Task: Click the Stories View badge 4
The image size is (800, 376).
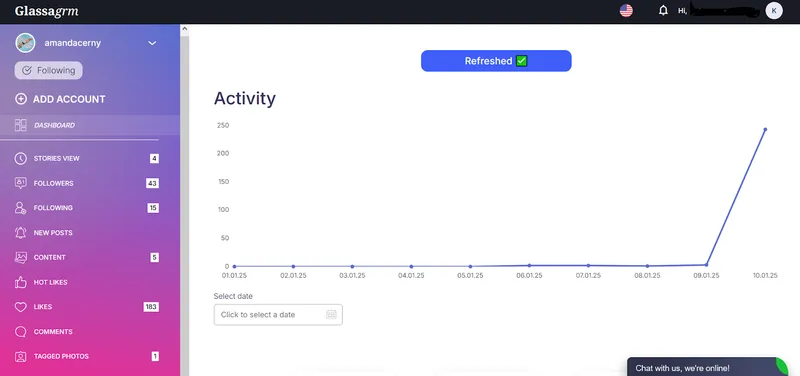Action: pyautogui.click(x=154, y=159)
